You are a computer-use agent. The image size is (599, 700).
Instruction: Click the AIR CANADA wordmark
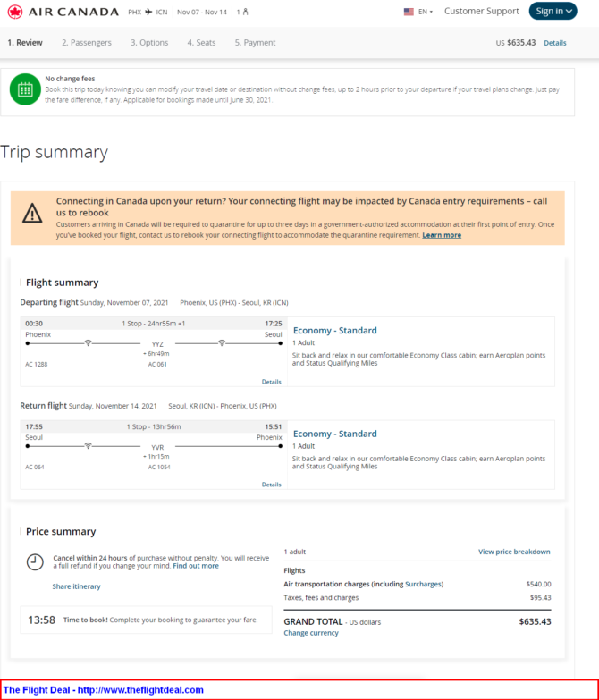click(x=73, y=12)
